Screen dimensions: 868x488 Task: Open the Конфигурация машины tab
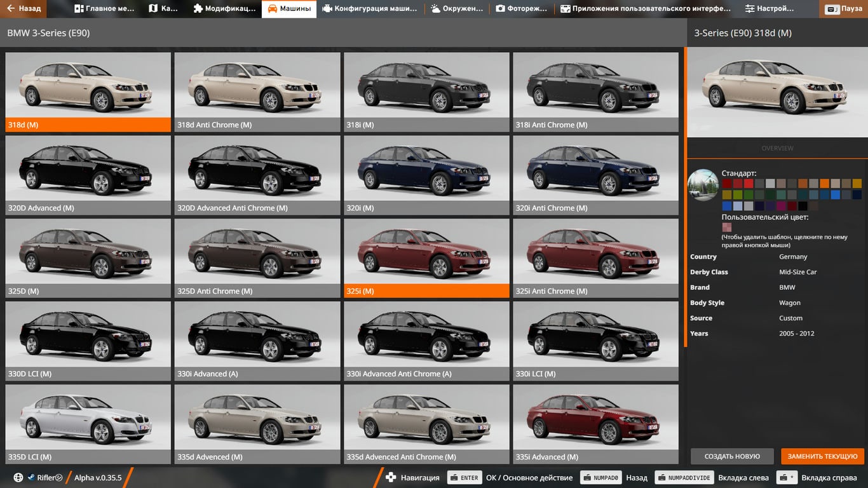(x=369, y=9)
